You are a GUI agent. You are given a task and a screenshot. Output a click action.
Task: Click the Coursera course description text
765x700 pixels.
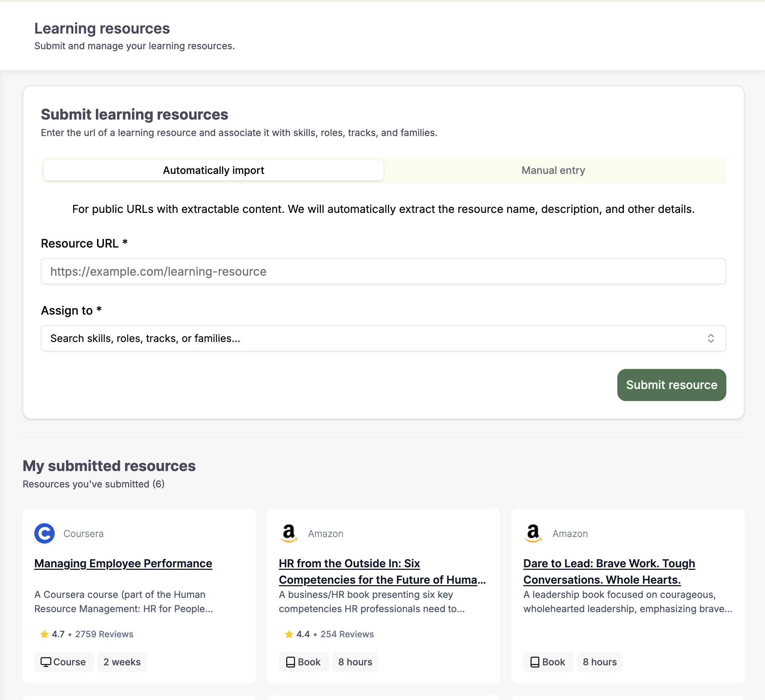[124, 602]
